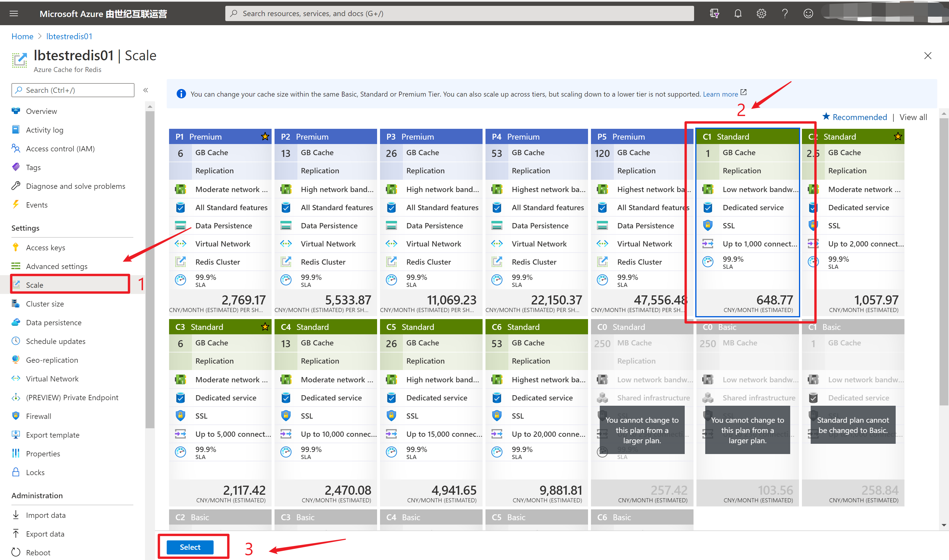Open the Cloud Shell icon in header
Screen dimensions: 949x560
tap(714, 13)
